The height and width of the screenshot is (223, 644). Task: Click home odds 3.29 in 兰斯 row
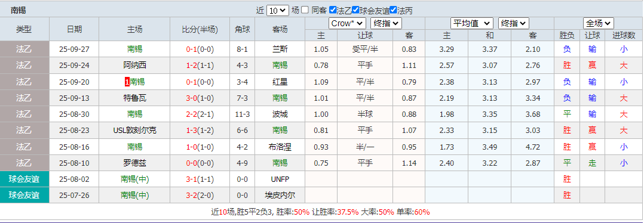(446, 49)
